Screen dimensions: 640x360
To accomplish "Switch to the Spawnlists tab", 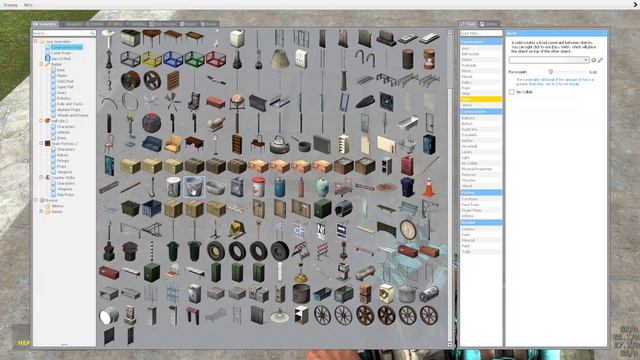I will pos(45,24).
